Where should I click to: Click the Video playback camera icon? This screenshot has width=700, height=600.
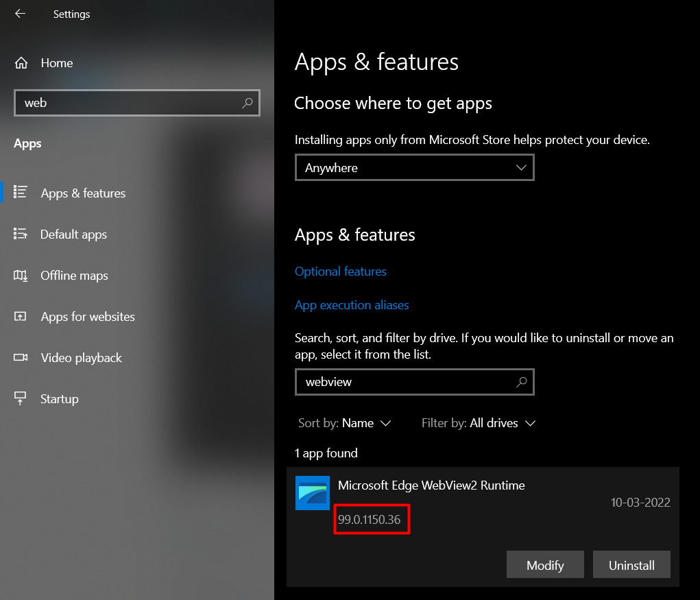tap(21, 357)
